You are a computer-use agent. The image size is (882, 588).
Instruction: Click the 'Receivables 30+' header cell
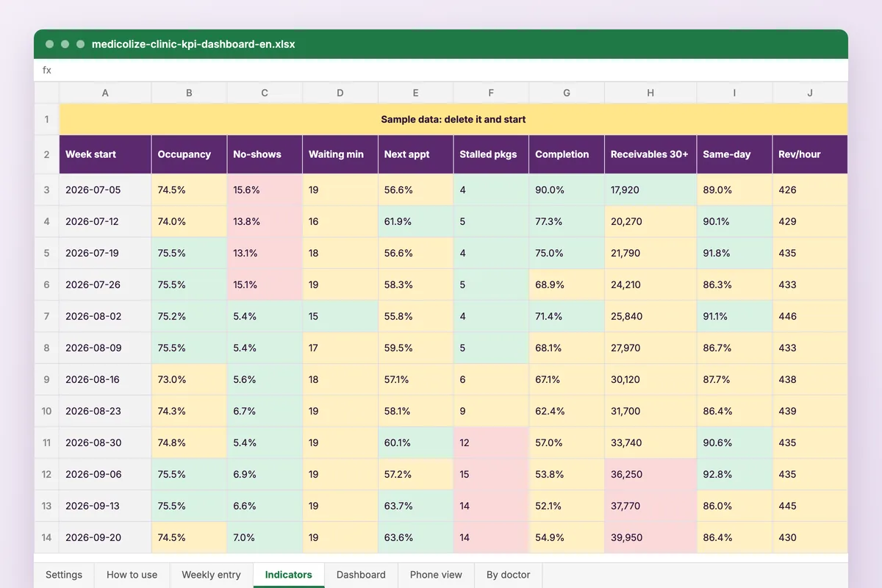tap(650, 154)
